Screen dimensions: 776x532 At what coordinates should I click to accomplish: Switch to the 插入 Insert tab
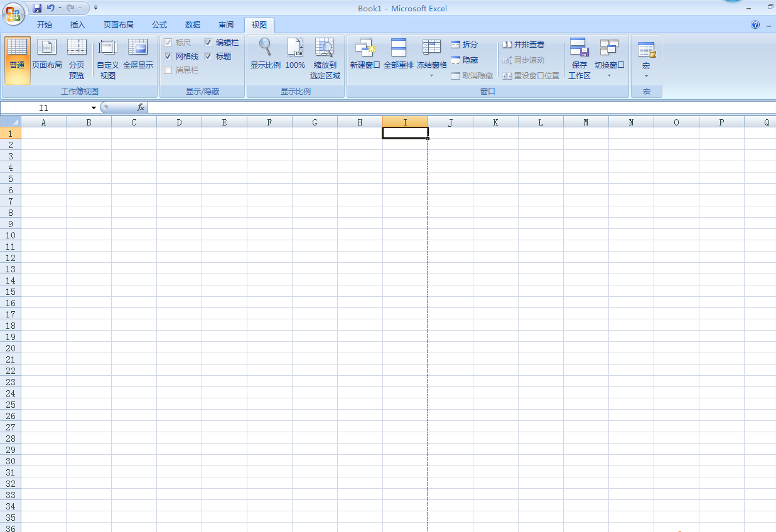[x=78, y=25]
